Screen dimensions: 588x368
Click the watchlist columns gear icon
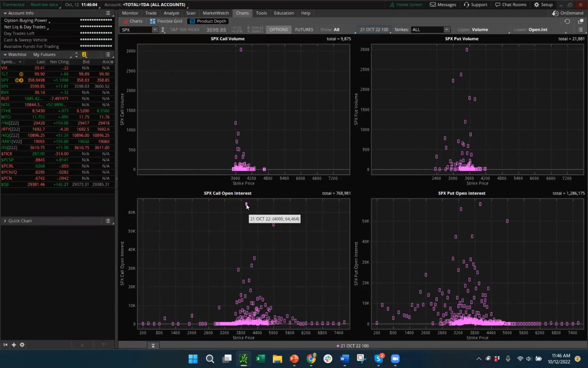112,62
